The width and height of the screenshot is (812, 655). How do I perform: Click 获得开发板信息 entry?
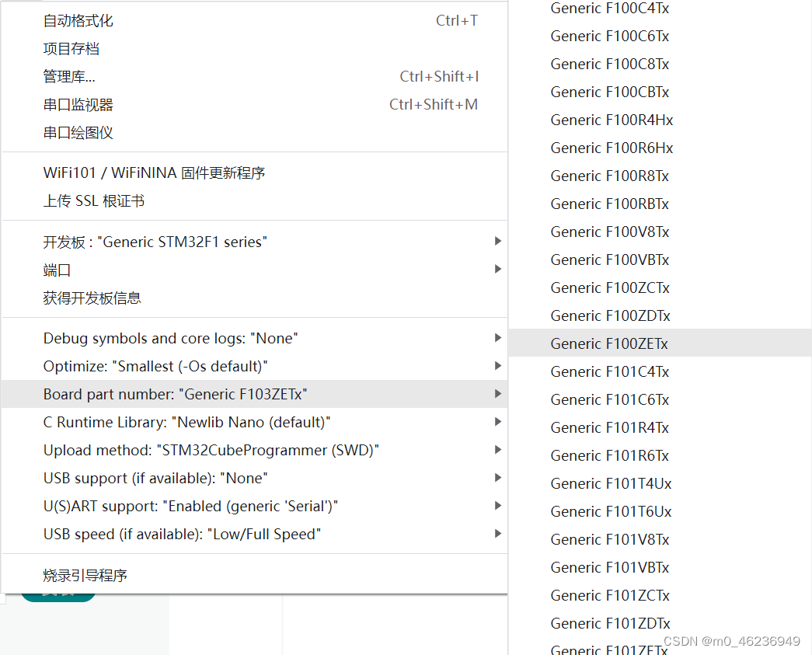pos(254,298)
